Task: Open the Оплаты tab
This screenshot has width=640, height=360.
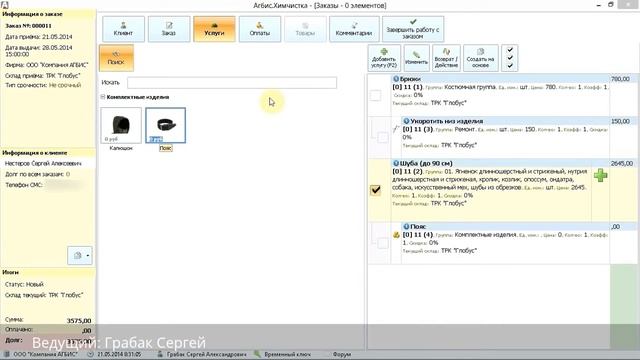Action: [260, 29]
